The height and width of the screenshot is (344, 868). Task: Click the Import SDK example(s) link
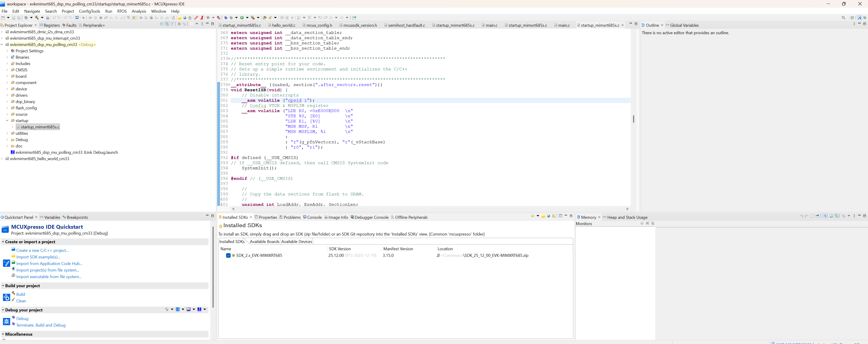pos(38,257)
